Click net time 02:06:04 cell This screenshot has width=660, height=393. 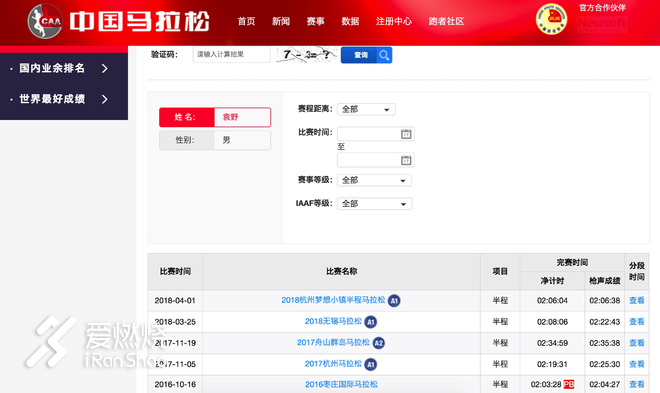(552, 300)
